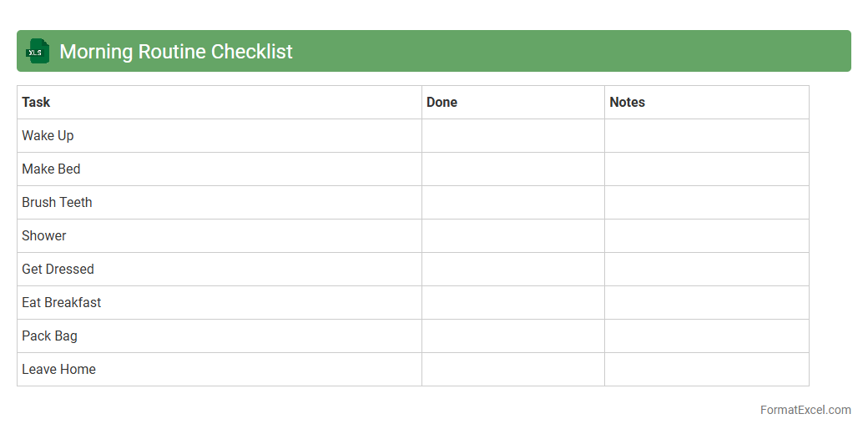Select the Notes cell for Shower
The height and width of the screenshot is (434, 868).
[706, 236]
